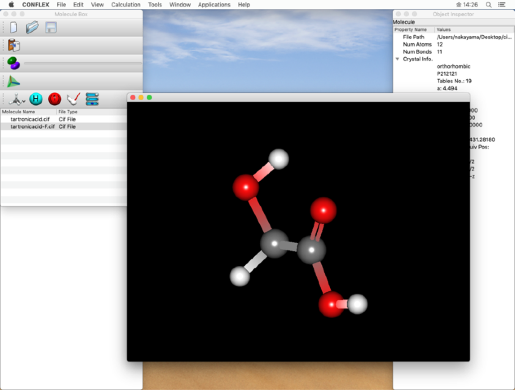Open the molecule model style dropdown arrow
The height and width of the screenshot is (390, 515).
[x=24, y=101]
